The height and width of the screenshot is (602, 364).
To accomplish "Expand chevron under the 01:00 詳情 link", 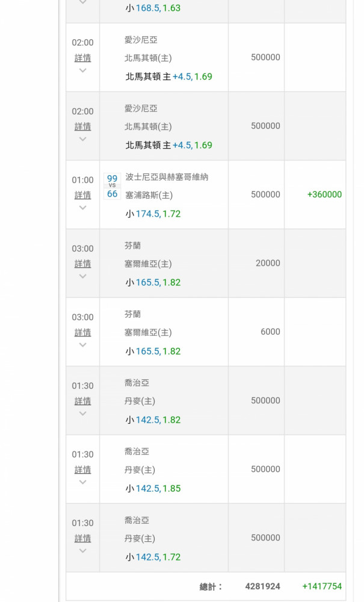I will (82, 208).
